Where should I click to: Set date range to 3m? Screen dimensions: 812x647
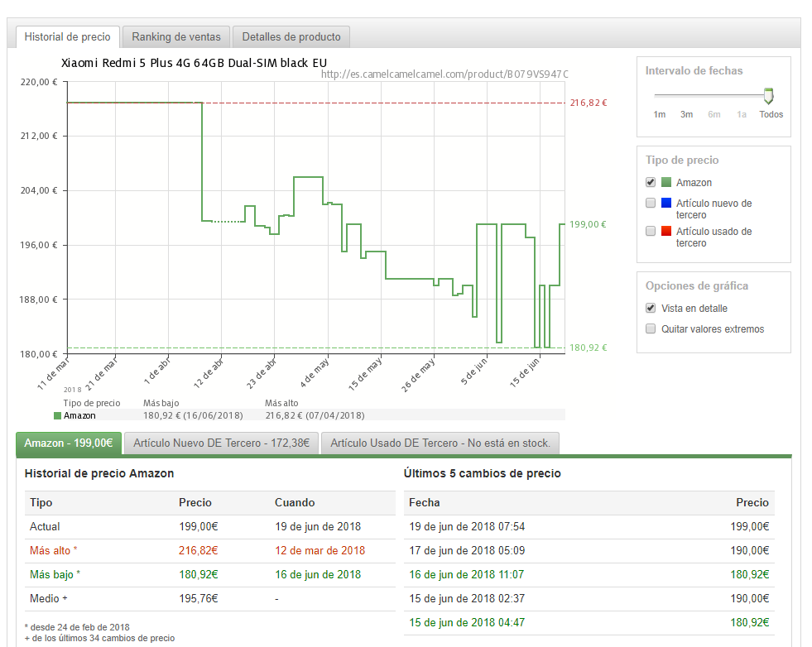[687, 114]
